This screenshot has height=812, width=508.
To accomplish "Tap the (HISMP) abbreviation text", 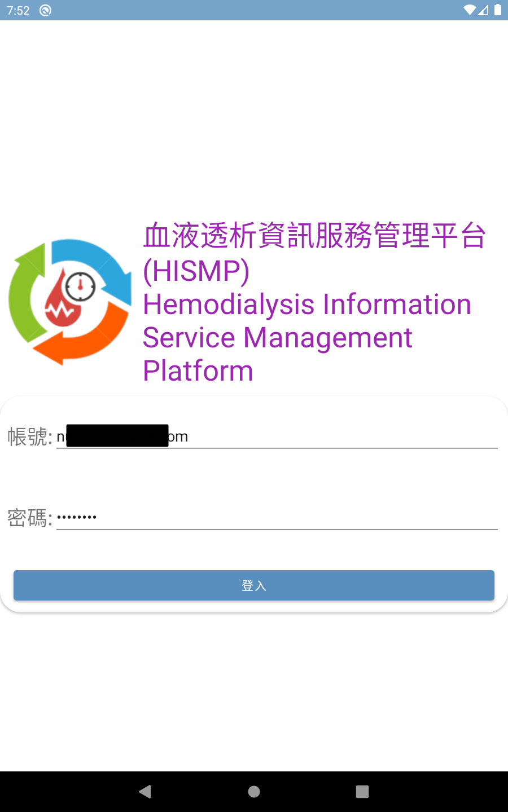I will [196, 271].
